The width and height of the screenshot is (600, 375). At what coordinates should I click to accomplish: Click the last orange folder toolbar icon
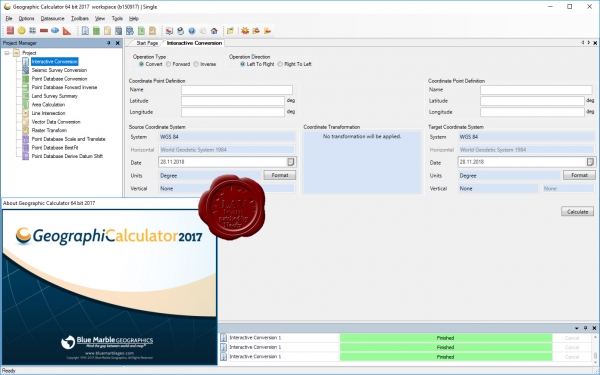(x=267, y=31)
